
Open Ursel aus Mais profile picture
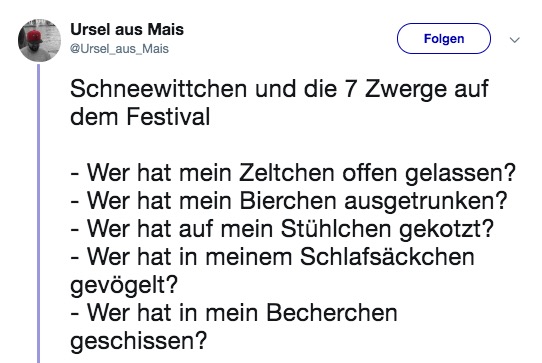pyautogui.click(x=39, y=40)
